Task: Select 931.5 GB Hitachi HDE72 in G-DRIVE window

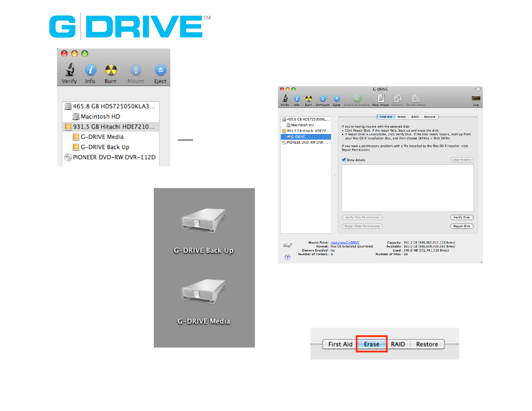Action: 306,131
